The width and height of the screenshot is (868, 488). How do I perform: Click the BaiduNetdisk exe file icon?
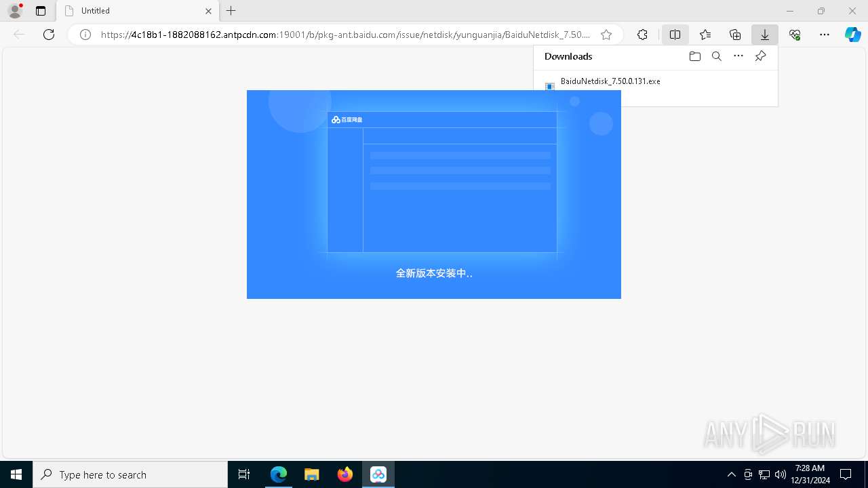pos(550,86)
